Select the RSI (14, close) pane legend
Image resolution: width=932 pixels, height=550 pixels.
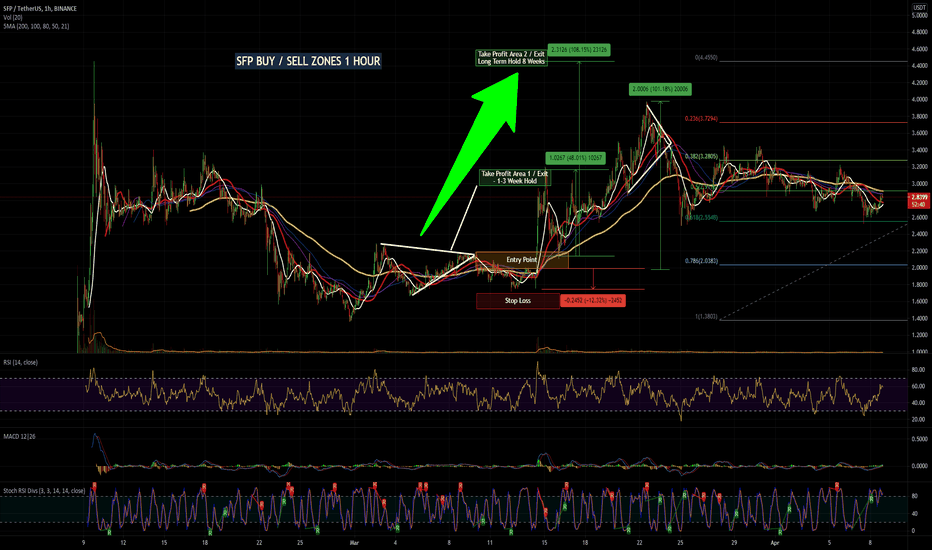pos(21,363)
